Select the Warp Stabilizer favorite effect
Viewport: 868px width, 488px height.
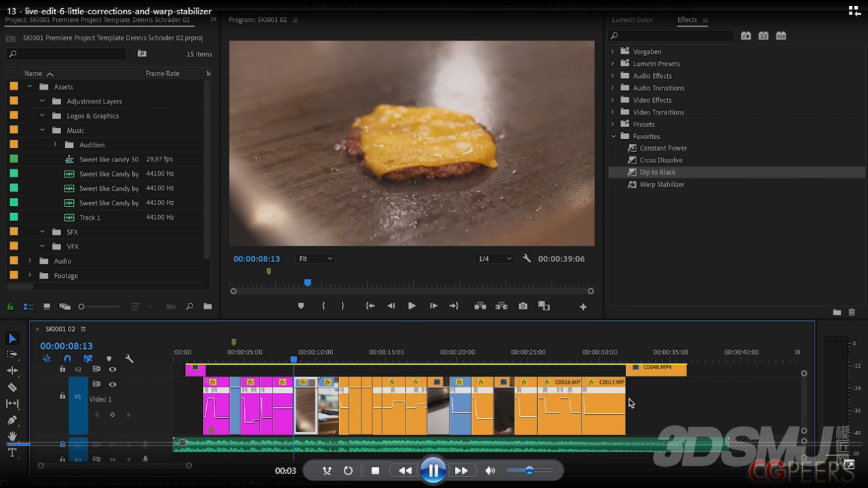661,184
